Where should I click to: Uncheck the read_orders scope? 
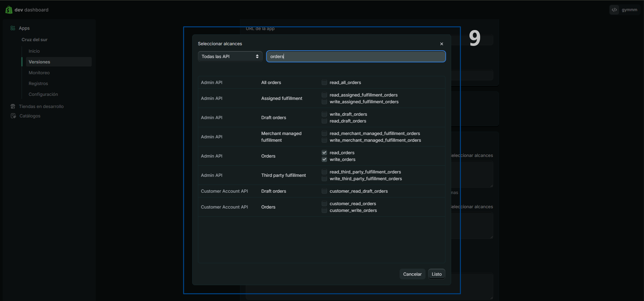[x=324, y=153]
